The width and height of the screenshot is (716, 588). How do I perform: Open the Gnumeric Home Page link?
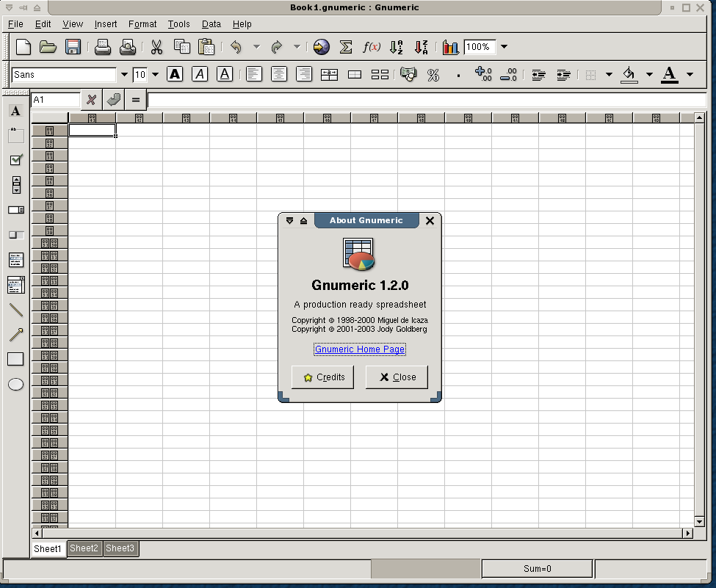click(360, 349)
